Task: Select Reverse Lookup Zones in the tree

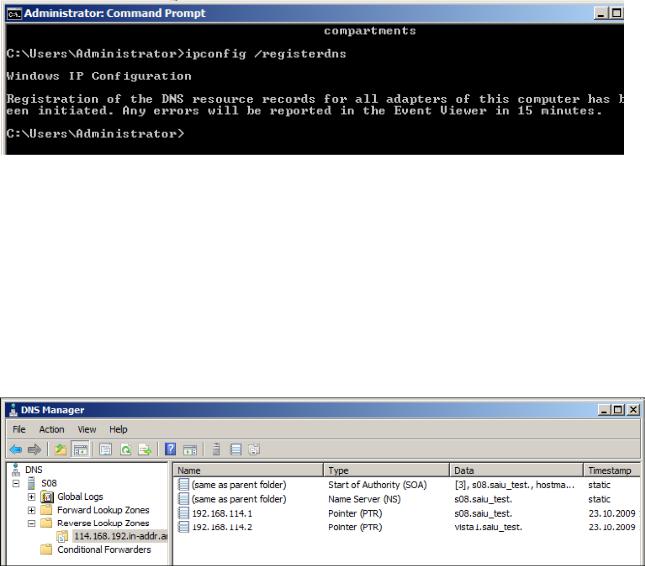Action: pos(103,523)
